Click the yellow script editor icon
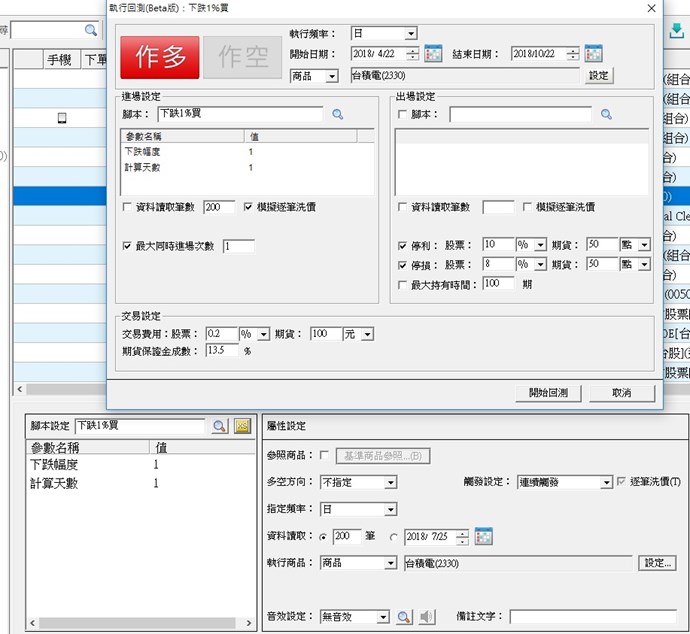 (242, 427)
